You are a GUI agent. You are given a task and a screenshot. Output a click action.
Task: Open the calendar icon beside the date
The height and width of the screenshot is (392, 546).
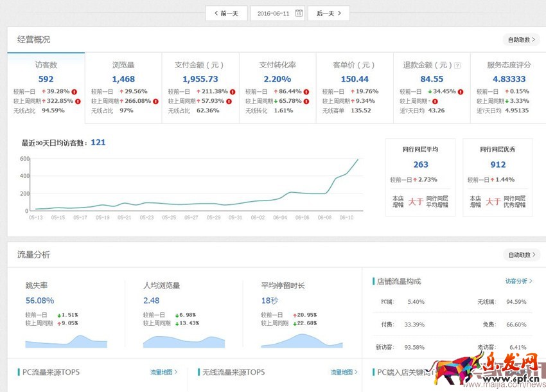[298, 13]
